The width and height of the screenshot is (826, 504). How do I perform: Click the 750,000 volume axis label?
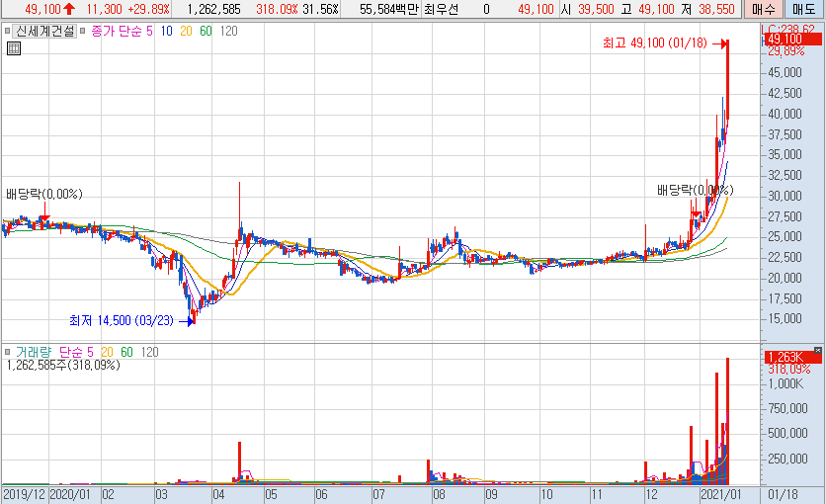(787, 409)
